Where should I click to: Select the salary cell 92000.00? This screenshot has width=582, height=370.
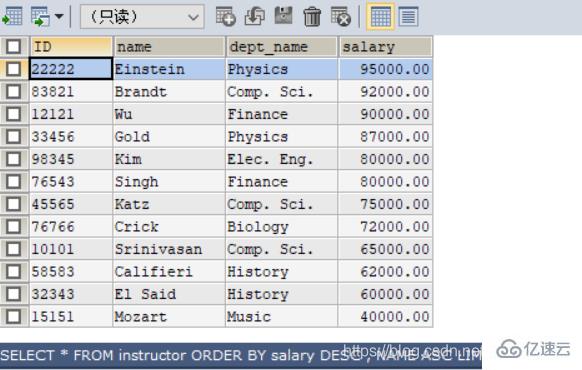386,92
